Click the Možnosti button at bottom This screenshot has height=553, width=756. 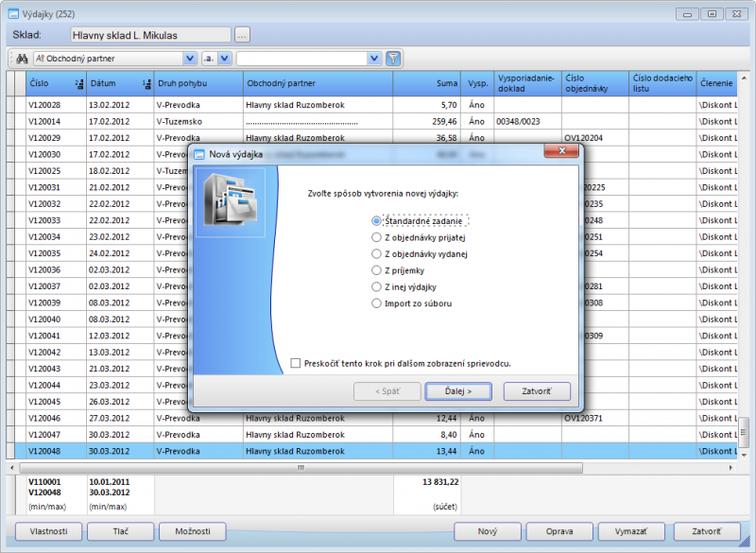192,531
